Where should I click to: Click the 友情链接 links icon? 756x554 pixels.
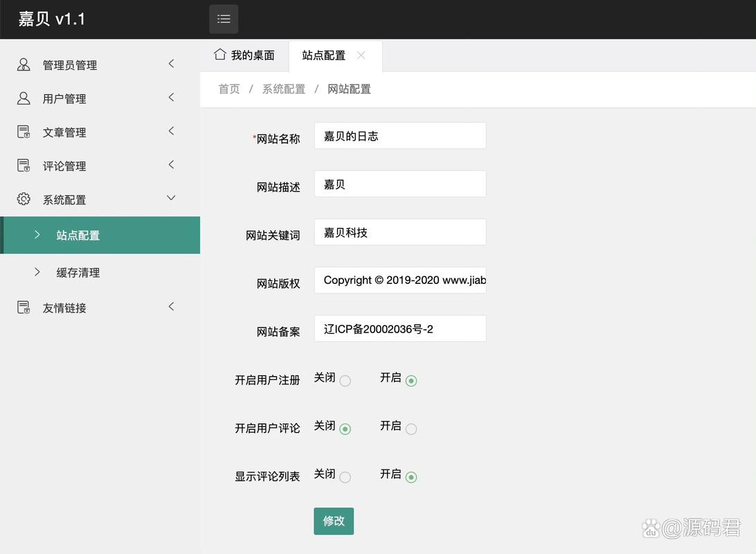[23, 307]
